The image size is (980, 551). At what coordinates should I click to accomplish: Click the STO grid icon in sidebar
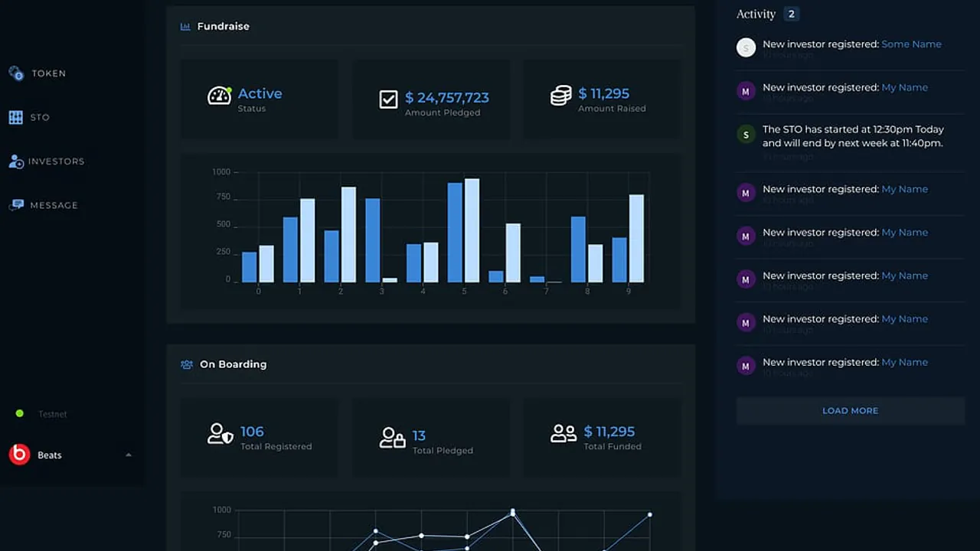[x=16, y=117]
